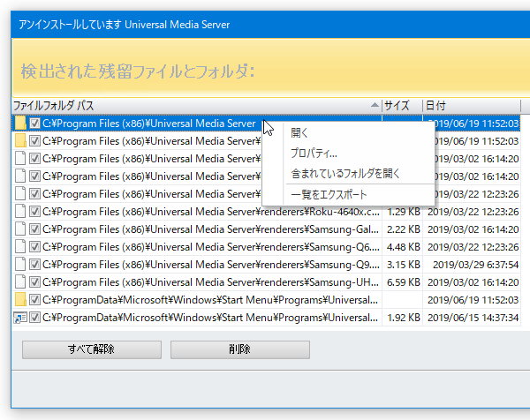Click date cell of ProgramData folder row
530x420 pixels.
[473, 299]
